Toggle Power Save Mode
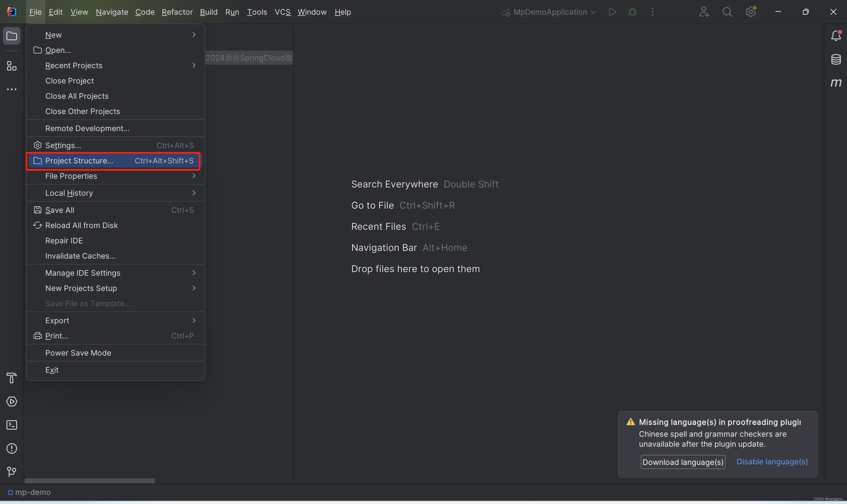 click(x=78, y=353)
